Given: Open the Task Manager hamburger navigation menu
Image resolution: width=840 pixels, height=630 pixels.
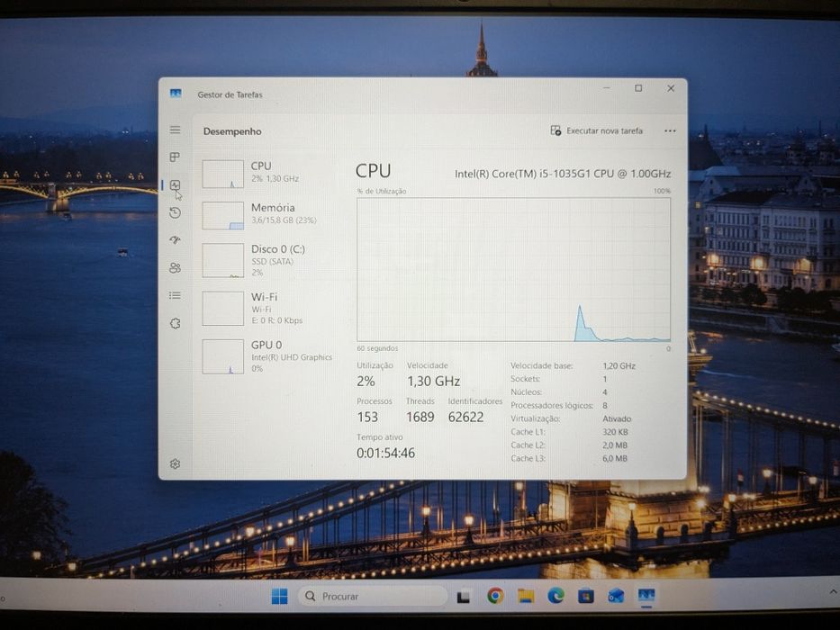Looking at the screenshot, I should tap(176, 130).
